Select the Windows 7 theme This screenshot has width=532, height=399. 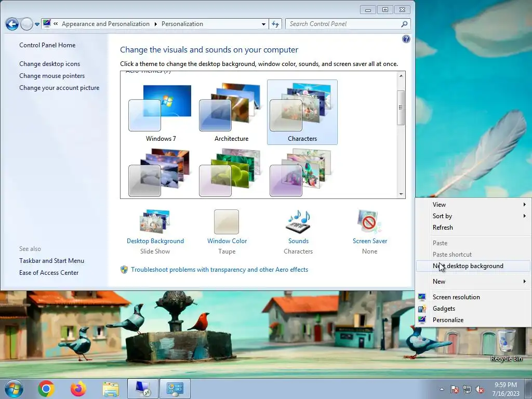point(161,112)
